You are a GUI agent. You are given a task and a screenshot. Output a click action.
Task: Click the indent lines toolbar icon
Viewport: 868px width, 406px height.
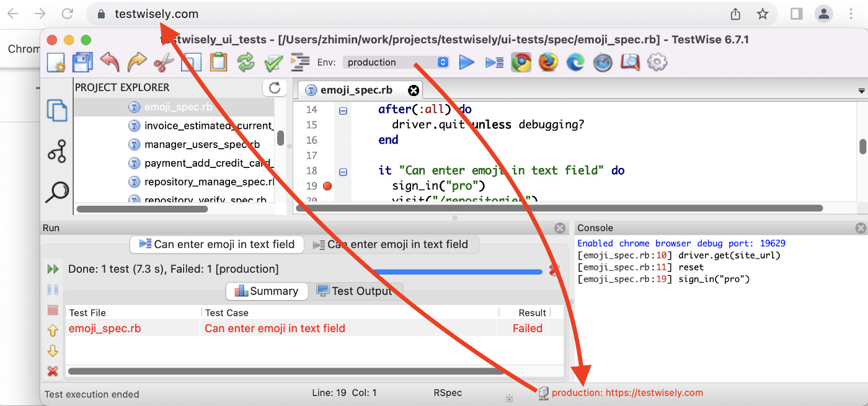click(x=300, y=62)
